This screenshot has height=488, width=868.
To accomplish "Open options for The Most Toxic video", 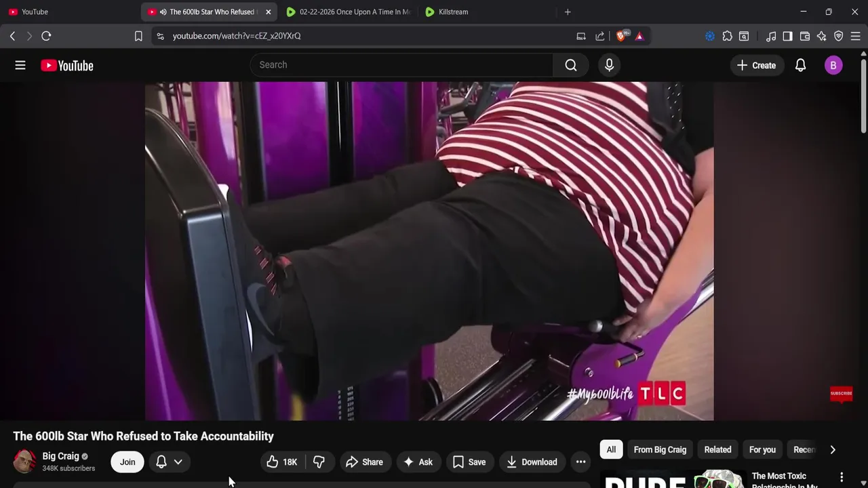I will pos(842,477).
